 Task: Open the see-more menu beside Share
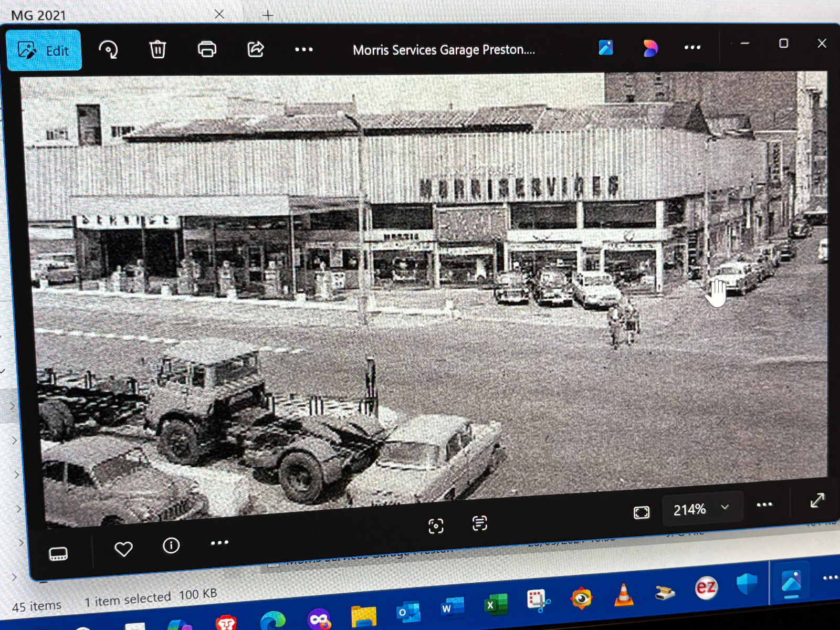coord(303,49)
